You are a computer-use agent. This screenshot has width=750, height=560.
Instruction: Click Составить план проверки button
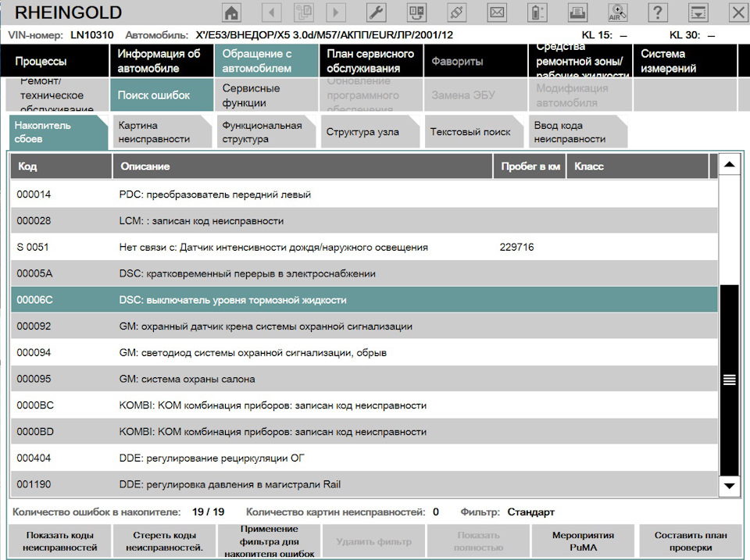(x=690, y=541)
